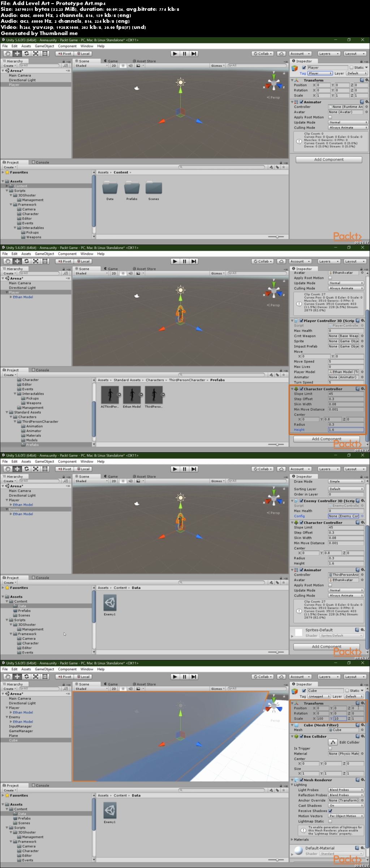Click the Local toggle button in the fourth frame
370x868 pixels.
pyautogui.click(x=83, y=677)
